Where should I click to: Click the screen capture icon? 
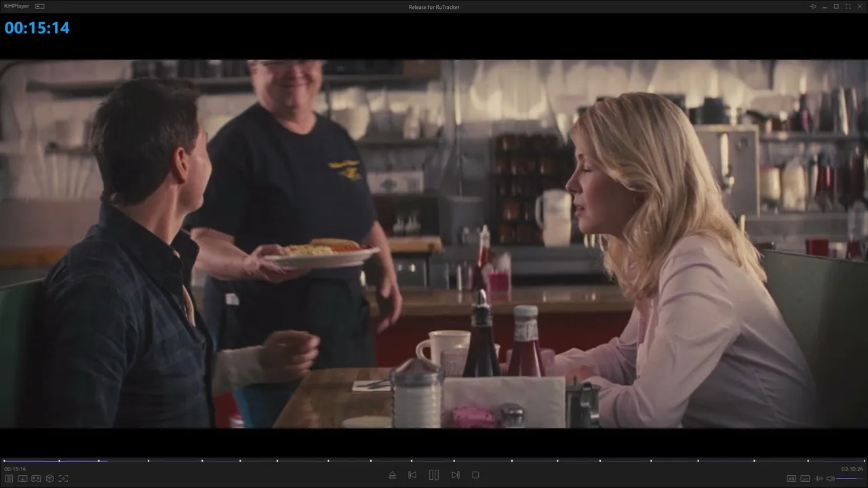[63, 479]
